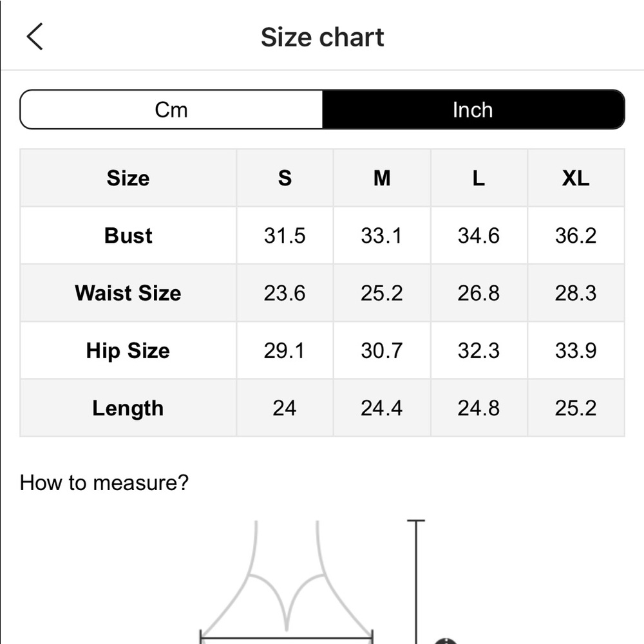This screenshot has width=644, height=644.
Task: Tap the How to measure? text
Action: point(104,482)
